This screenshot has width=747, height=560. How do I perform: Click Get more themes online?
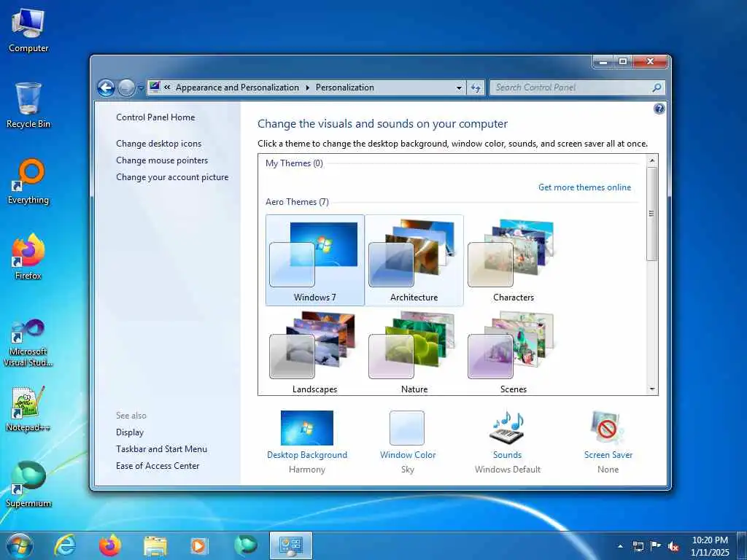[584, 187]
